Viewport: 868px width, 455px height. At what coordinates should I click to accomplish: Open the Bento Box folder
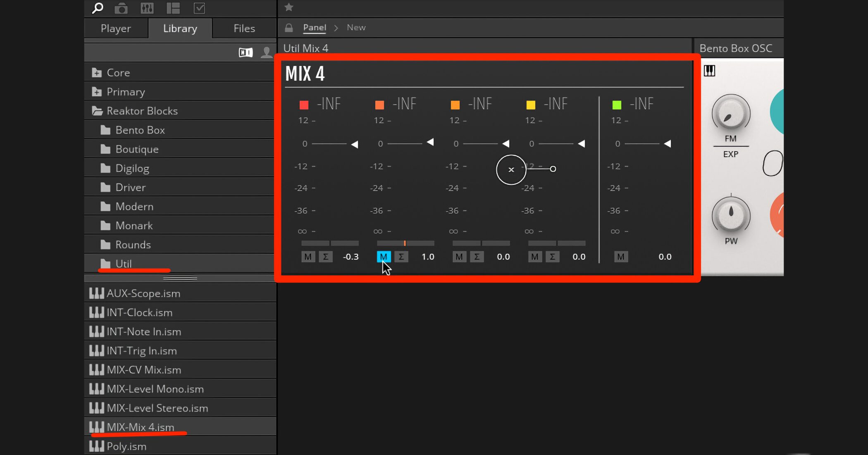[x=179, y=130]
